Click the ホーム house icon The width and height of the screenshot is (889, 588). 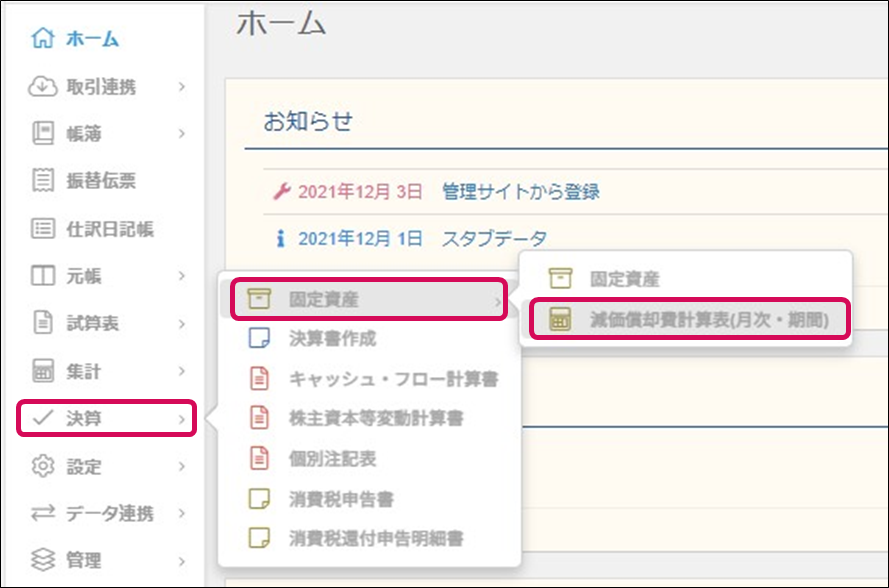(43, 38)
